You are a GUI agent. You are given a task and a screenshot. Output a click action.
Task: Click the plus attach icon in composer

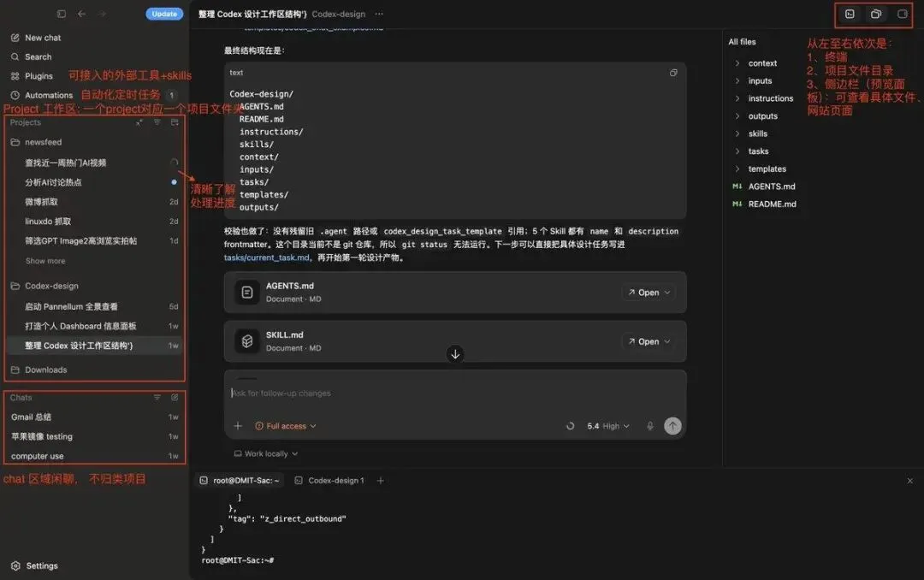pyautogui.click(x=238, y=425)
